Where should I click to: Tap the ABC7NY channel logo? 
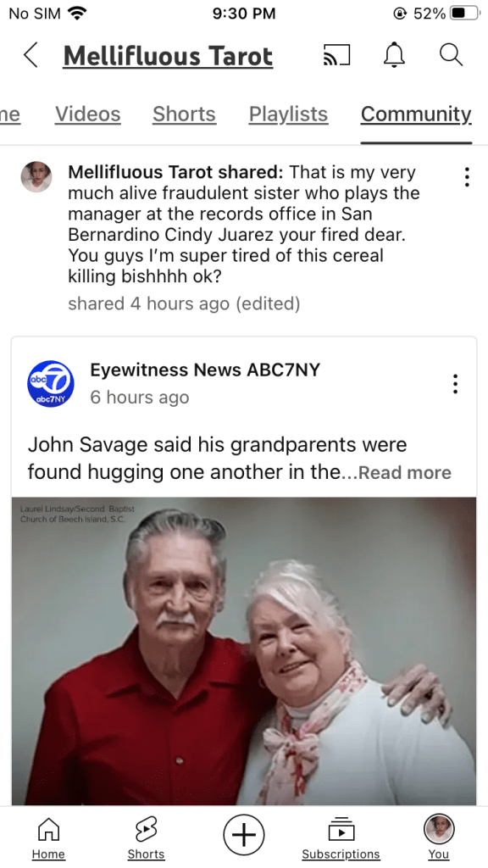pyautogui.click(x=50, y=384)
